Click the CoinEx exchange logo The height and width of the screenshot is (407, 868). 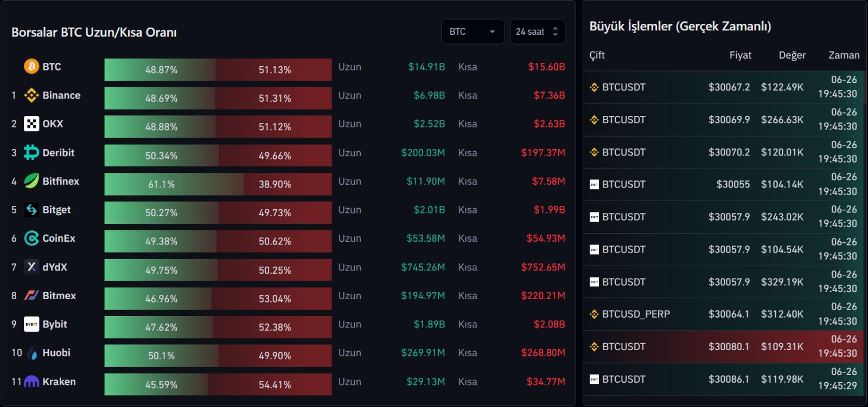pyautogui.click(x=31, y=238)
